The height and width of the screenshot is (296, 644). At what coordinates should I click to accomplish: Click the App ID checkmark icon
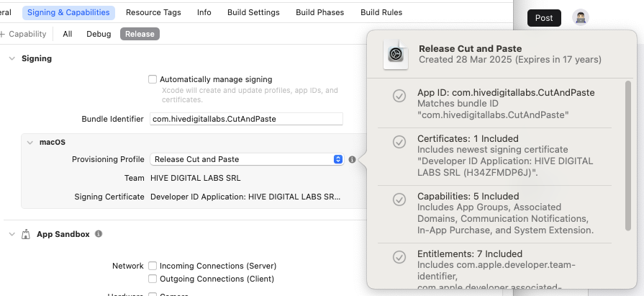coord(399,96)
